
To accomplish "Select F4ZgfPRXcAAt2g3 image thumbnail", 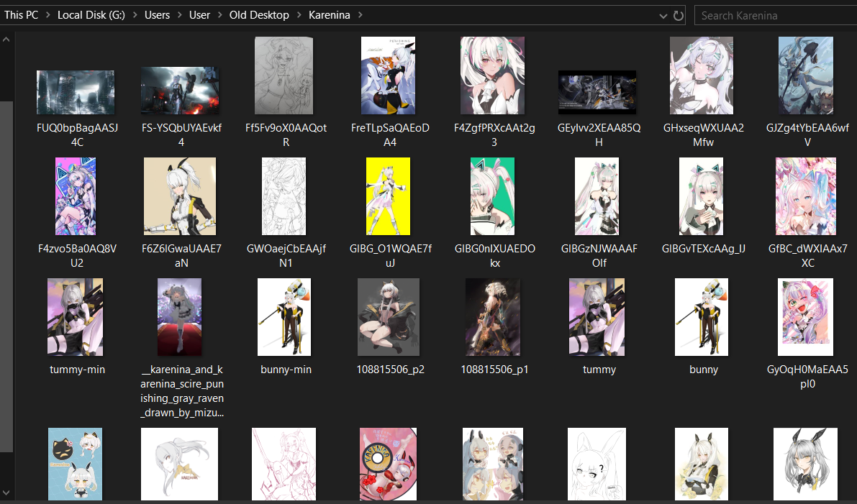I will click(492, 75).
